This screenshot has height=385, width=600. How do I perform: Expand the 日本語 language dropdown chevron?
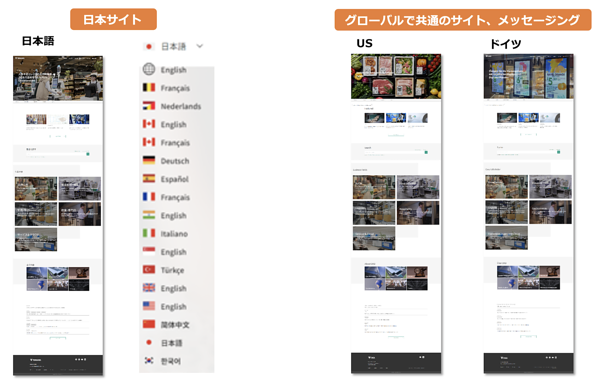click(x=199, y=46)
